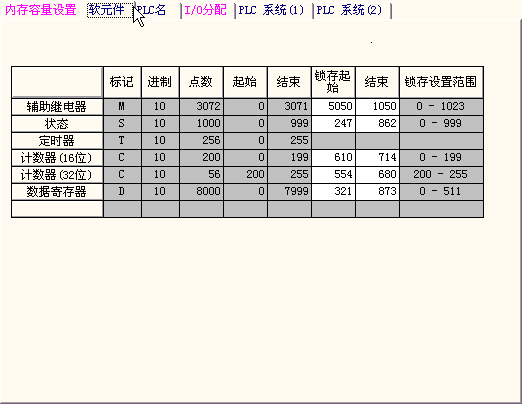
Task: Edit 16-bit counter latch end 714
Action: pyautogui.click(x=377, y=158)
